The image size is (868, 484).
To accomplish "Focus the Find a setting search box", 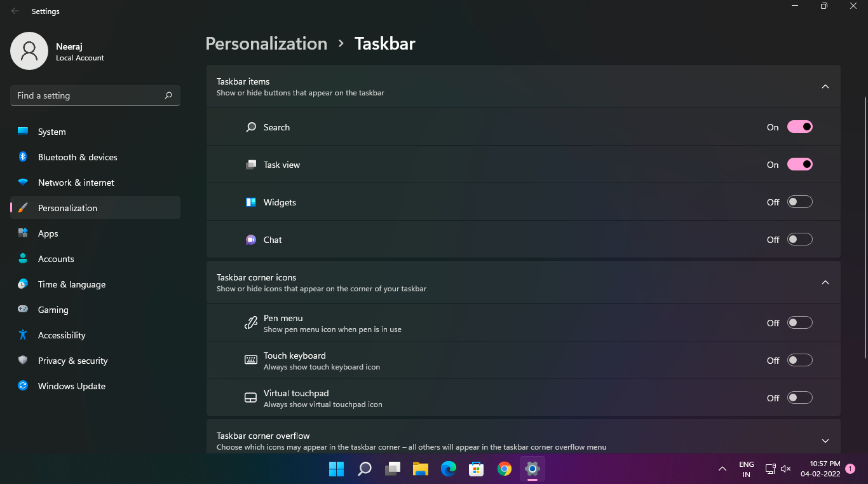I will point(95,95).
